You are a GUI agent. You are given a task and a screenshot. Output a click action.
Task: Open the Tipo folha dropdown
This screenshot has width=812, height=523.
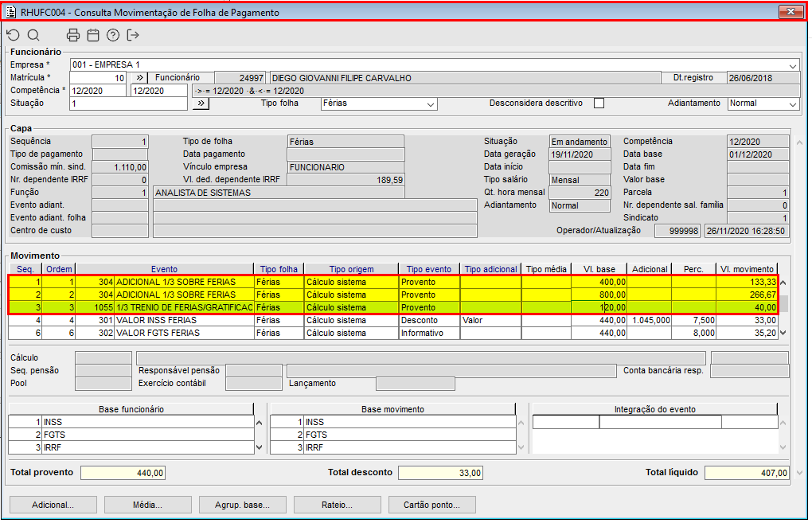click(431, 104)
